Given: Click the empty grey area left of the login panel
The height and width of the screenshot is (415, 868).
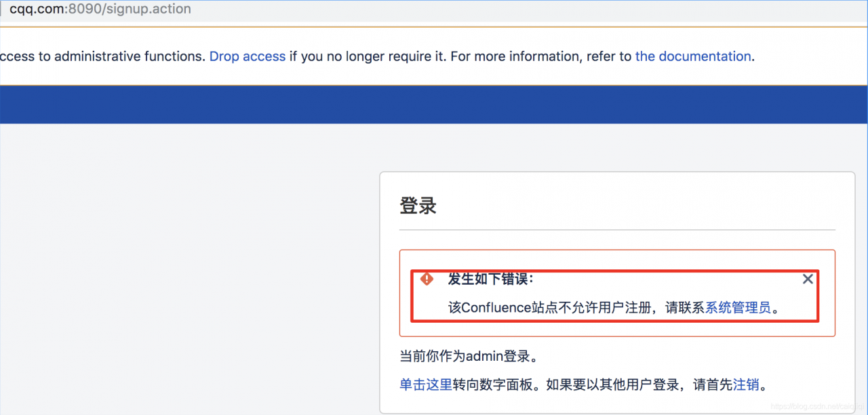Looking at the screenshot, I should click(x=190, y=271).
